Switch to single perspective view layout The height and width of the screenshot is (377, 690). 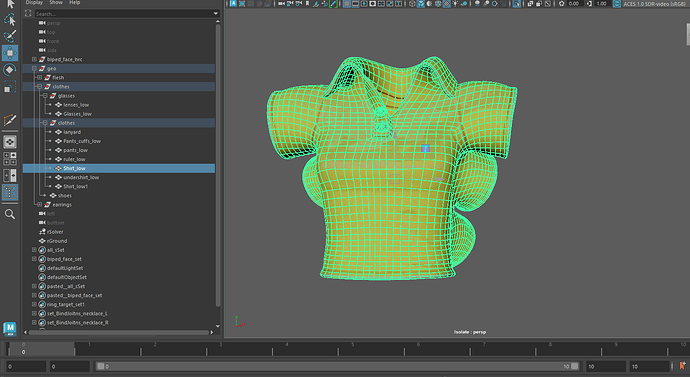click(10, 142)
